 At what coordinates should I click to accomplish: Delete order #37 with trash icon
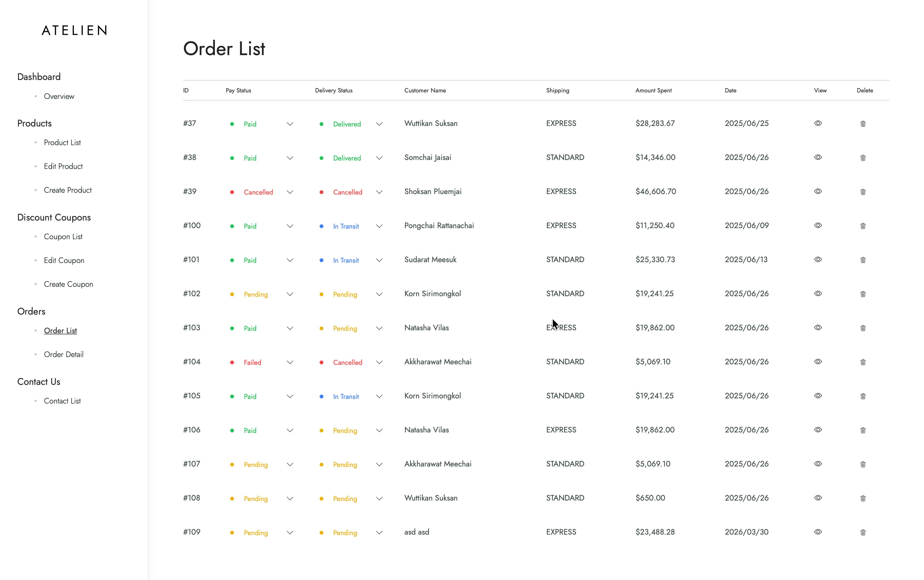pos(863,124)
